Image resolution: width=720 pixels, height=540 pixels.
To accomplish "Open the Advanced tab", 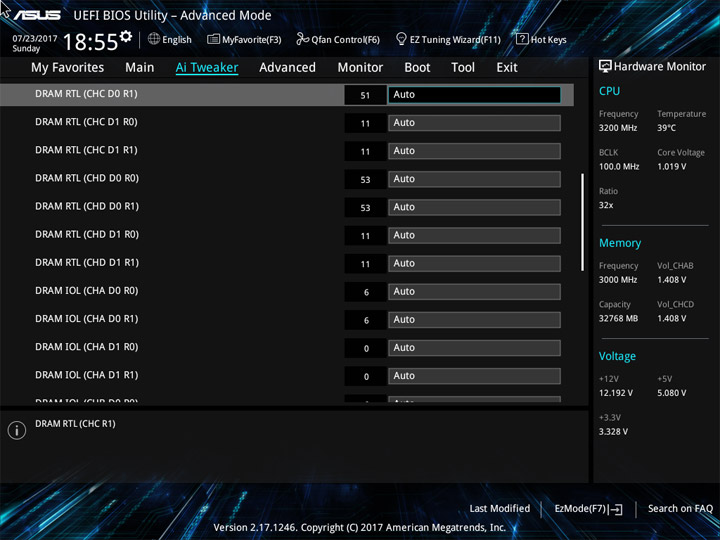I will tap(287, 68).
